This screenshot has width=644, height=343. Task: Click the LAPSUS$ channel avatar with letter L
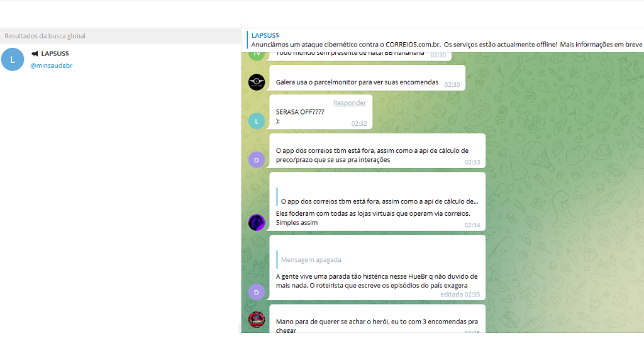(x=13, y=60)
